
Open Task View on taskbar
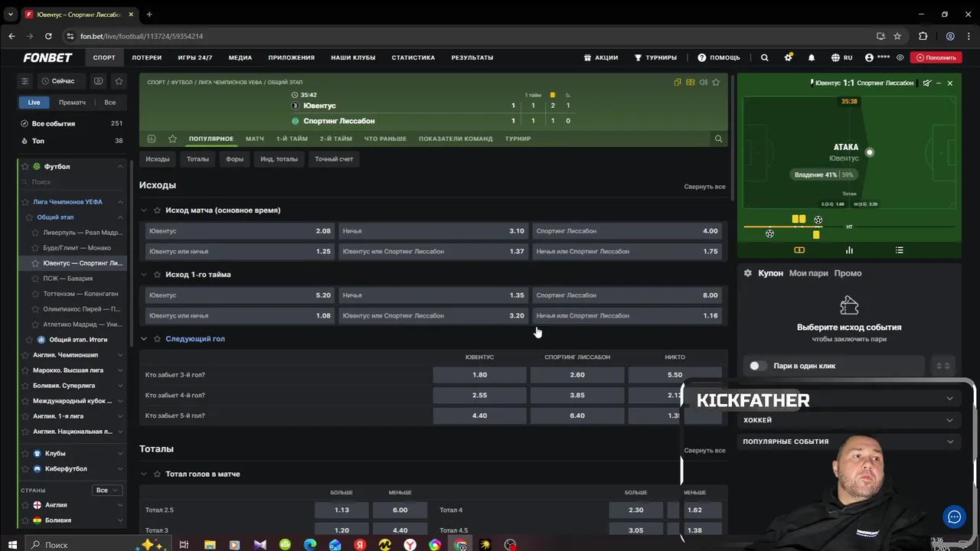pos(184,545)
